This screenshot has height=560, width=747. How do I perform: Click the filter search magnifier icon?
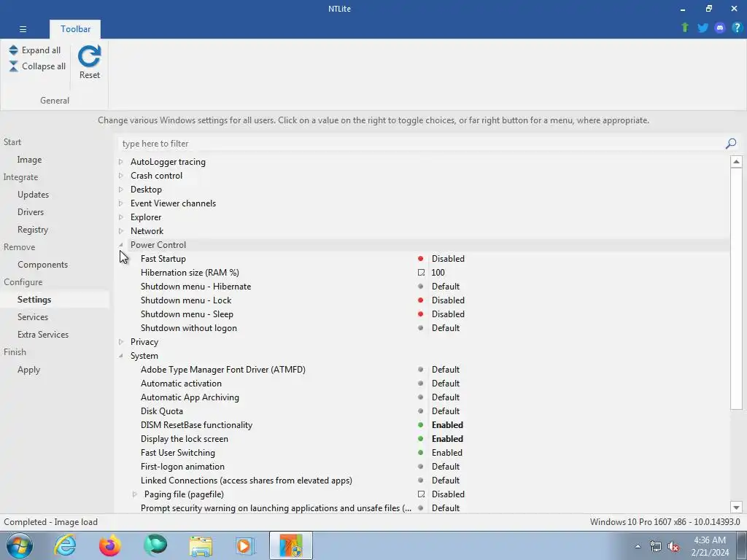point(731,144)
